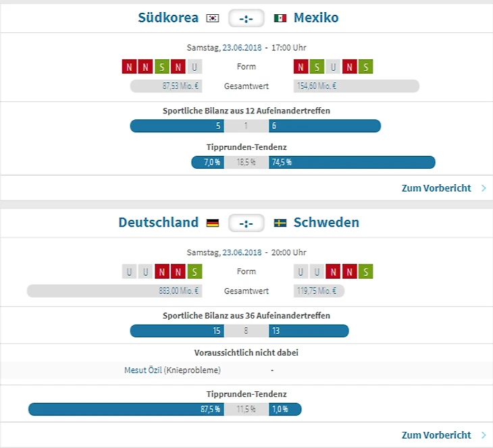Click Schweden's green S form badge
The width and height of the screenshot is (493, 448).
[x=365, y=271]
